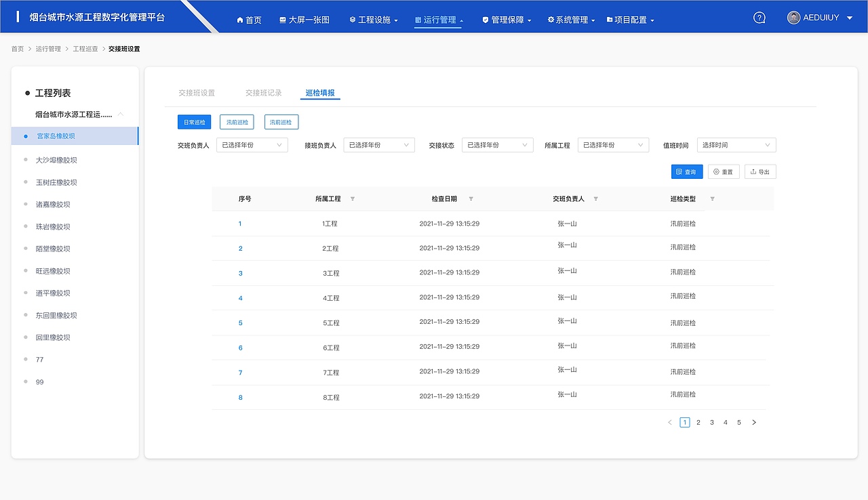868x500 pixels.
Task: Open row number 5 link
Action: click(x=240, y=323)
